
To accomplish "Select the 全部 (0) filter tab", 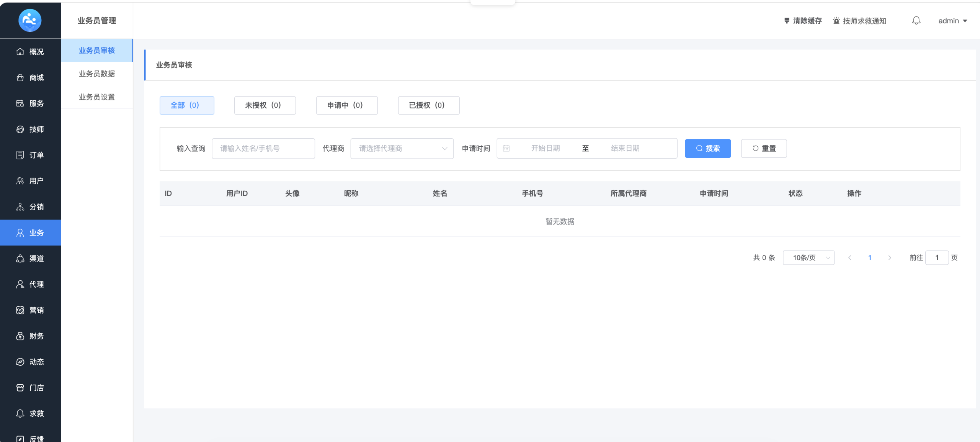I will click(x=187, y=105).
